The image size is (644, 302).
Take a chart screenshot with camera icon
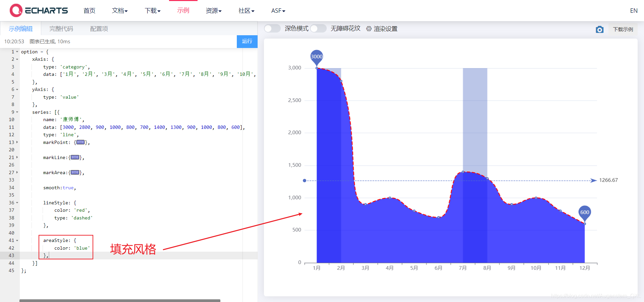(x=600, y=30)
